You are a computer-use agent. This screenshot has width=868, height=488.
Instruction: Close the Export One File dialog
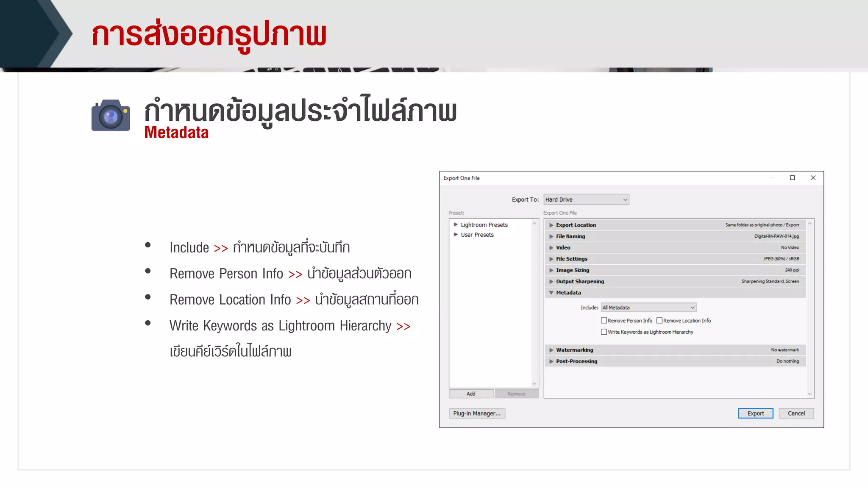(x=813, y=178)
